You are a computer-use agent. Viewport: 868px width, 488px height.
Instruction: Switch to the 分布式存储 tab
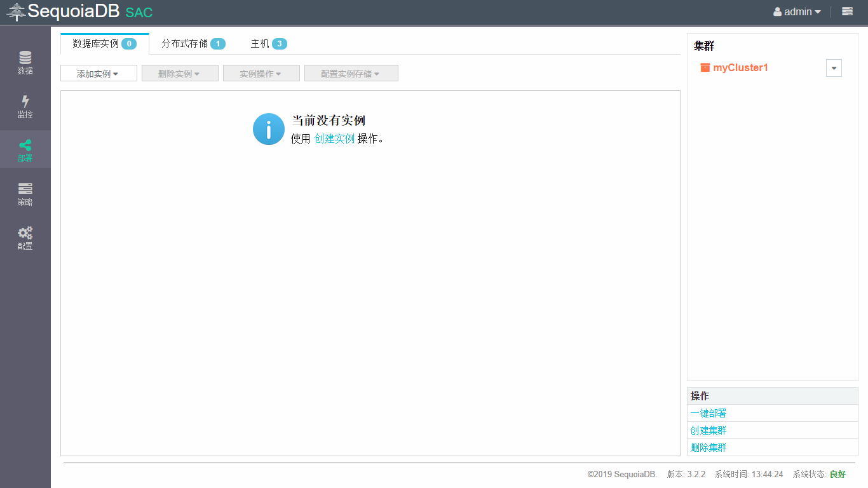(193, 44)
